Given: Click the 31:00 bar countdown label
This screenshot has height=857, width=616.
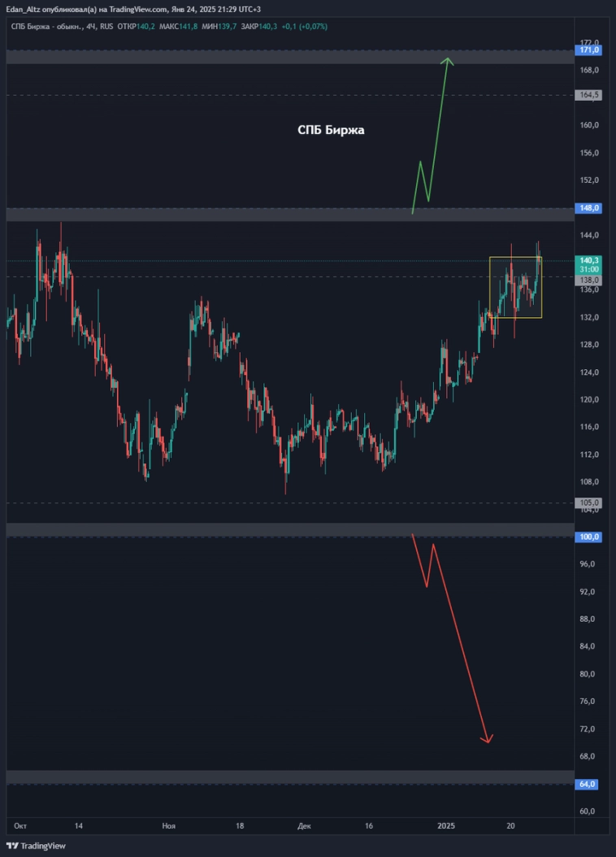Looking at the screenshot, I should [588, 269].
